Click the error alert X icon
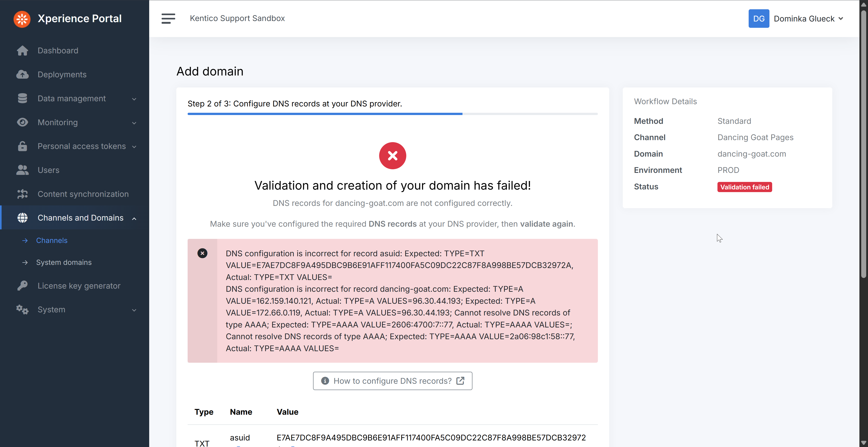Image resolution: width=868 pixels, height=447 pixels. pos(203,253)
